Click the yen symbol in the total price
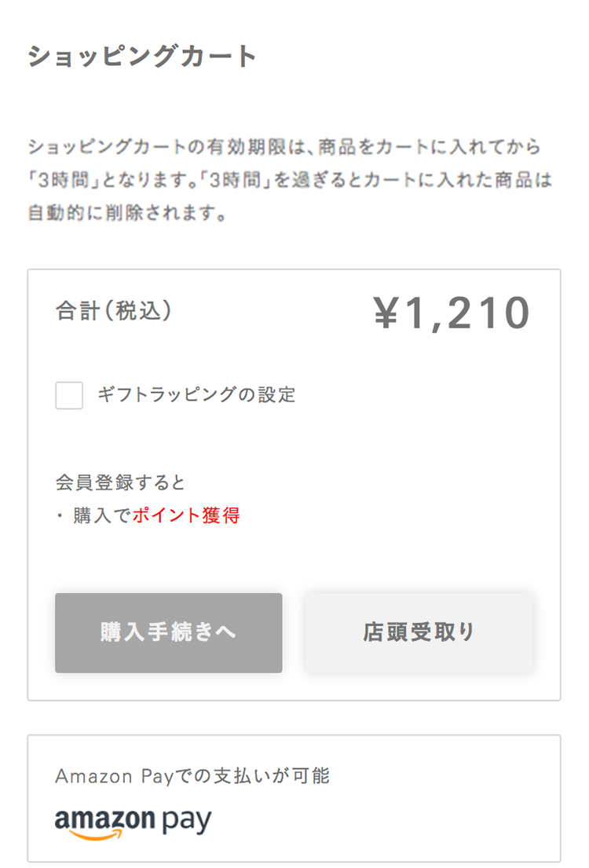The width and height of the screenshot is (589, 868). tap(389, 314)
